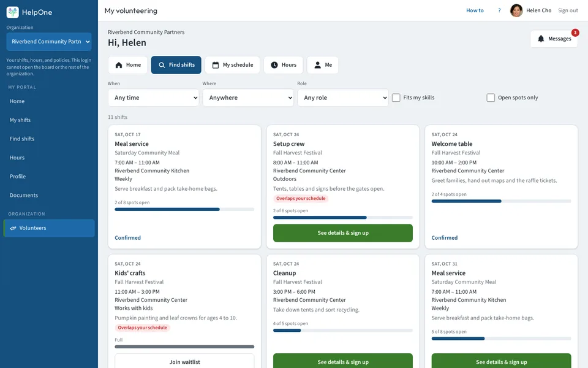Image resolution: width=588 pixels, height=368 pixels.
Task: Sign up for the Cleanup shift
Action: click(x=343, y=362)
